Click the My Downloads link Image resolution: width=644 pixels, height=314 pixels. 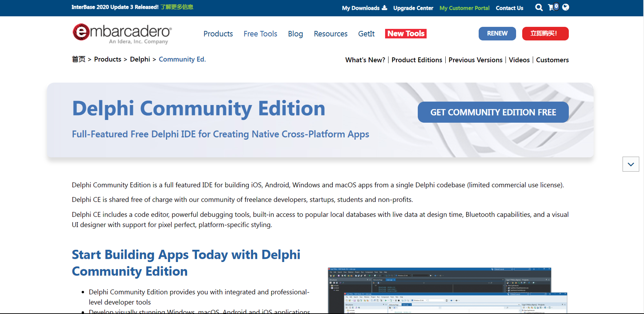(364, 8)
